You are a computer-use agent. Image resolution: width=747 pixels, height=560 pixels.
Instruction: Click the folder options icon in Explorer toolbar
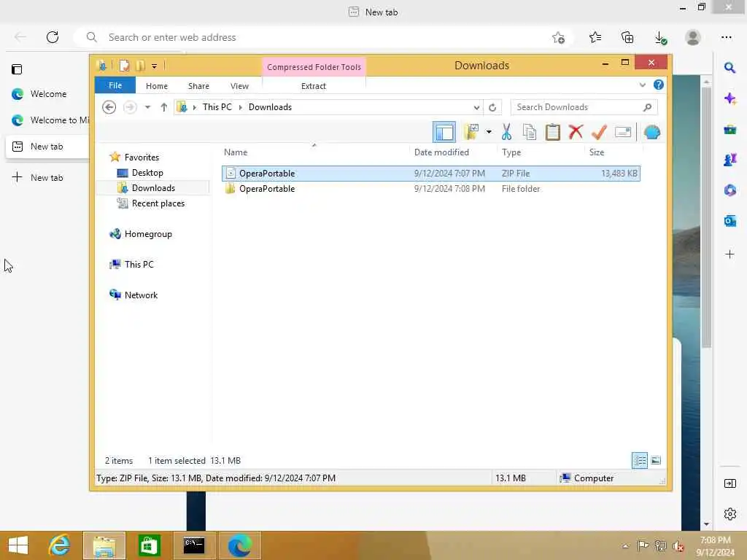(471, 132)
